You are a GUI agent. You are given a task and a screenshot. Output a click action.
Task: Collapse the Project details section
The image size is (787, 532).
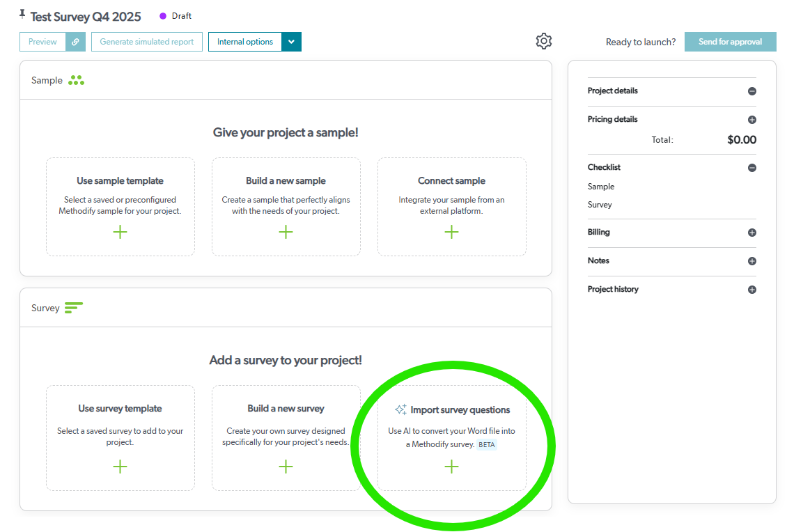click(x=752, y=91)
